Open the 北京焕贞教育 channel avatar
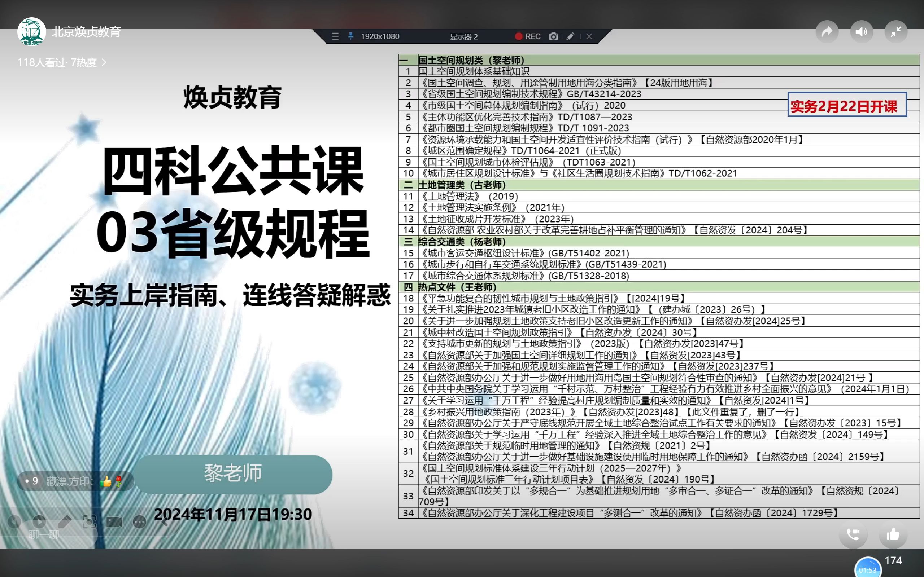The width and height of the screenshot is (924, 577). (32, 32)
